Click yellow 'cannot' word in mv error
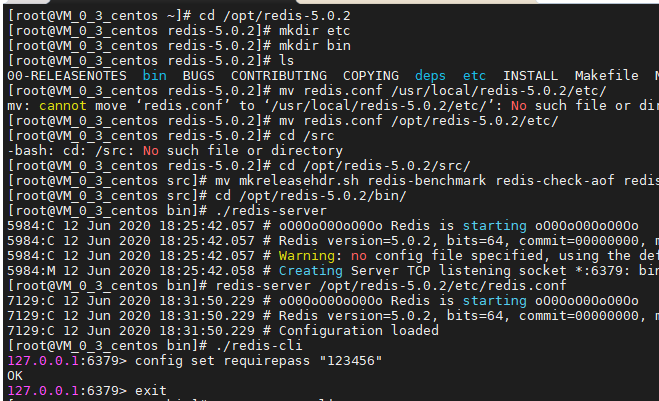The image size is (659, 401). pos(63,106)
